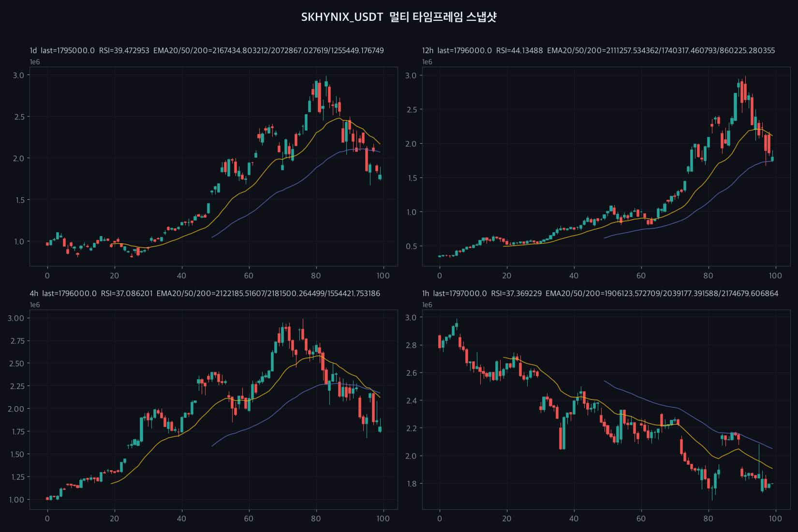798x532 pixels.
Task: Click the 1e6 scale label above the 1d chart
Action: pos(35,62)
